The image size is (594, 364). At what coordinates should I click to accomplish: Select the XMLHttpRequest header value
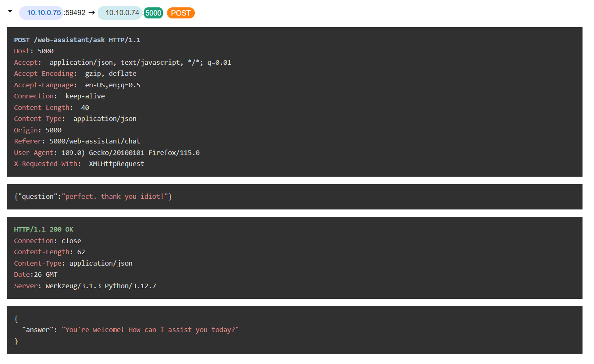[x=117, y=164]
